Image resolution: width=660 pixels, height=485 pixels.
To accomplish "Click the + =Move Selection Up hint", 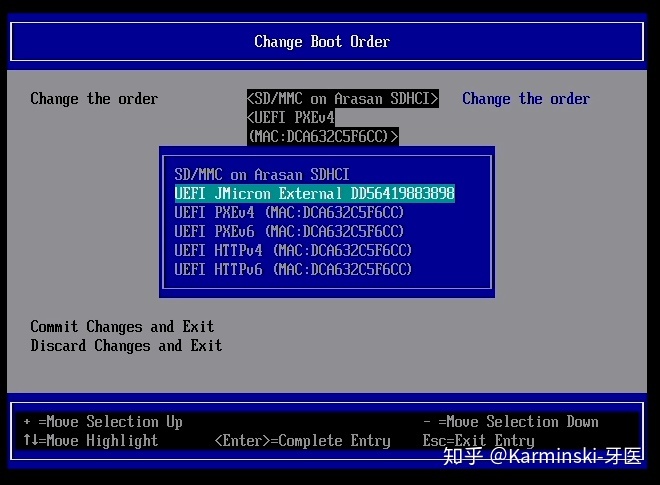I will (x=103, y=421).
